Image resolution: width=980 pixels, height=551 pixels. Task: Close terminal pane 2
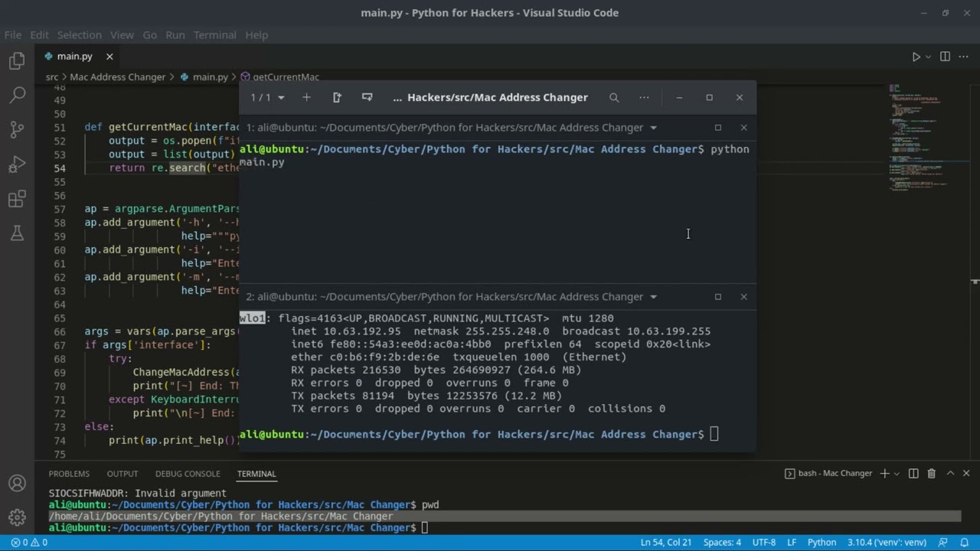pos(743,297)
